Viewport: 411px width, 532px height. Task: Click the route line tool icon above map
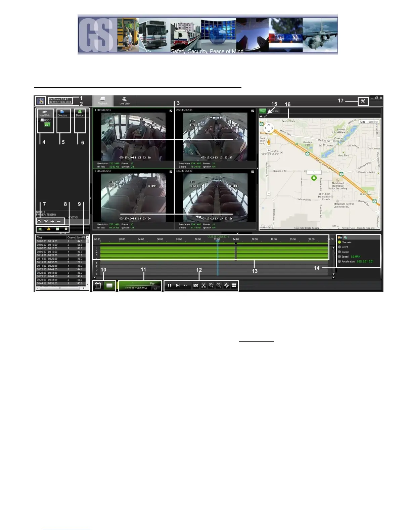[265, 116]
